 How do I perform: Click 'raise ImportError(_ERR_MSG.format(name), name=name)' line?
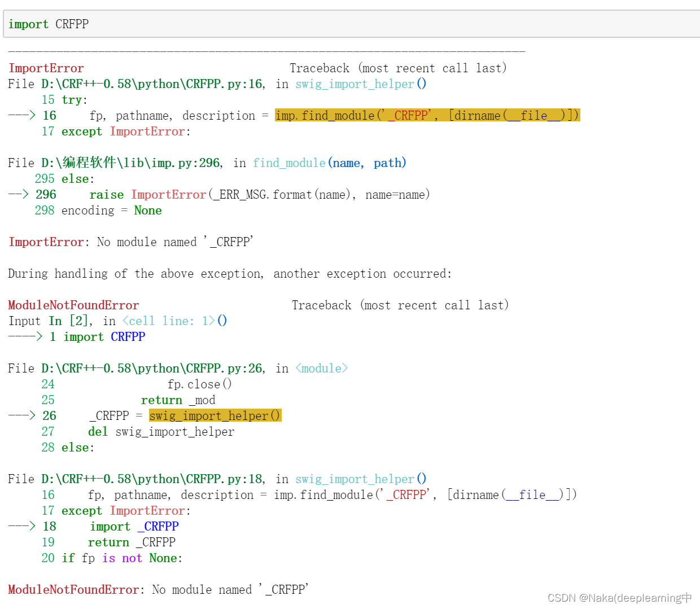260,195
